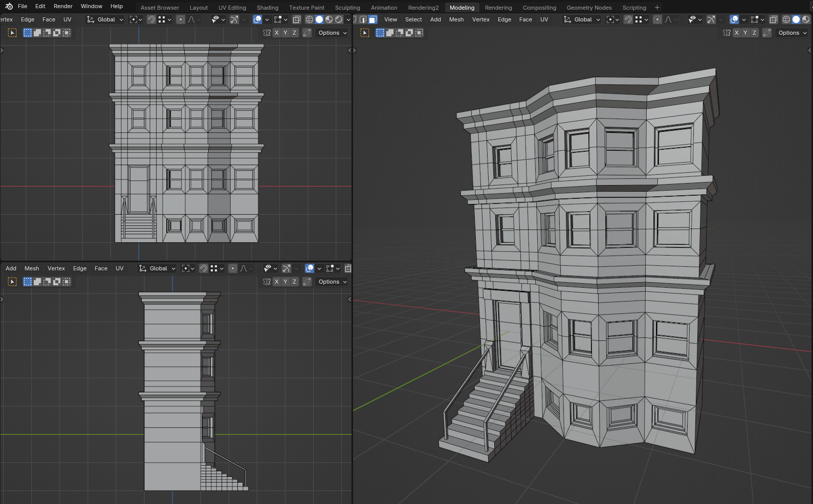Choose 'extend selection' mode in top-left viewport
This screenshot has height=504, width=813.
pyautogui.click(x=37, y=33)
